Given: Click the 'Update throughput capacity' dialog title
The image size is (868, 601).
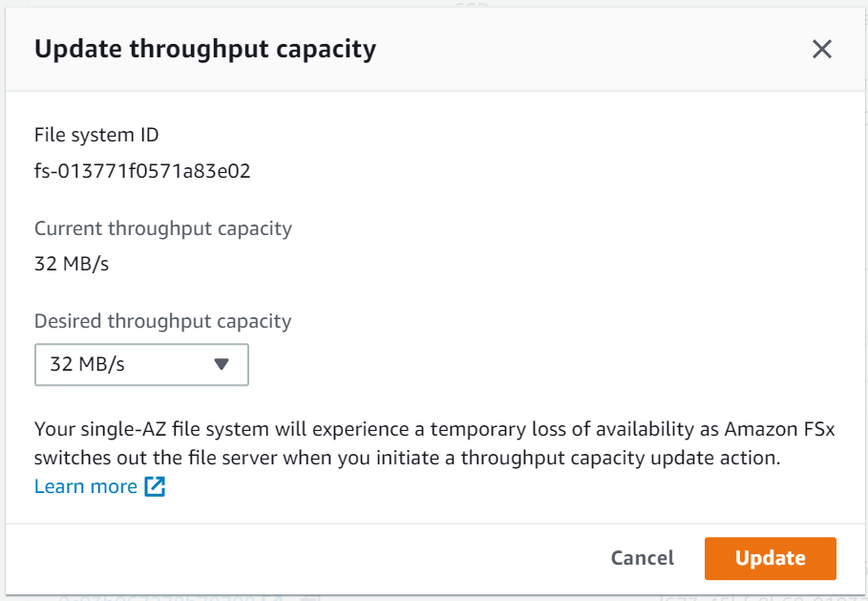Looking at the screenshot, I should point(205,50).
